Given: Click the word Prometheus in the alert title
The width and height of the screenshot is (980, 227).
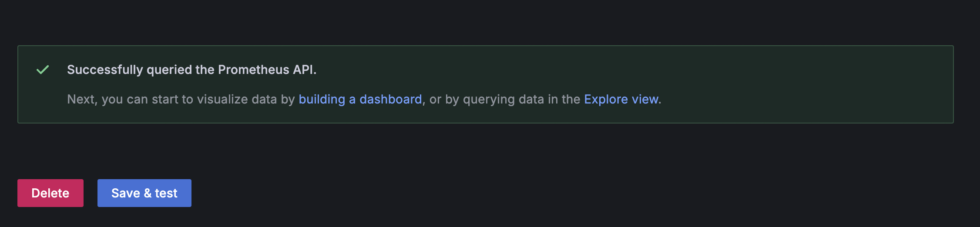Looking at the screenshot, I should (254, 70).
